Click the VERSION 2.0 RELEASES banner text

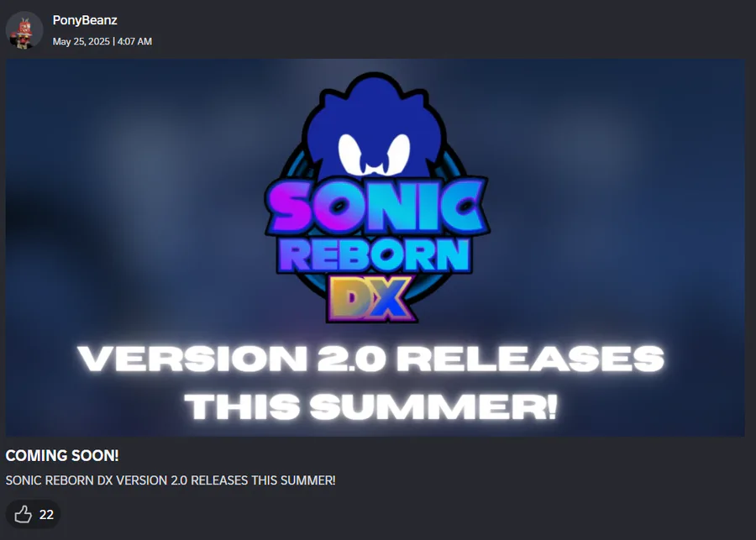pos(370,359)
